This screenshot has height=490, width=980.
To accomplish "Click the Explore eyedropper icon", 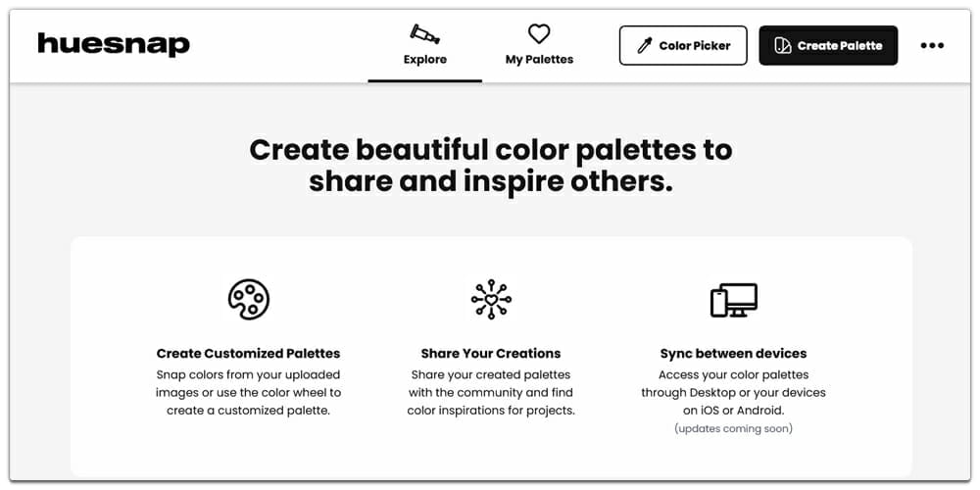I will [x=424, y=34].
